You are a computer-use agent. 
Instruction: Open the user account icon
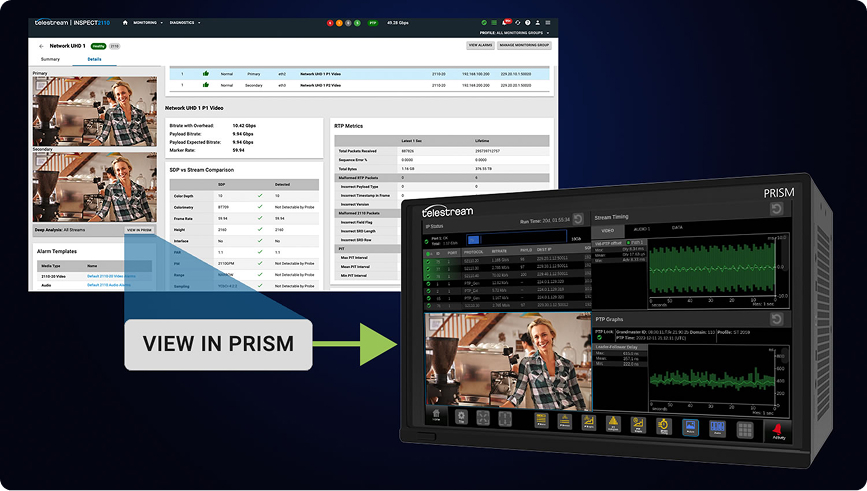(x=537, y=23)
